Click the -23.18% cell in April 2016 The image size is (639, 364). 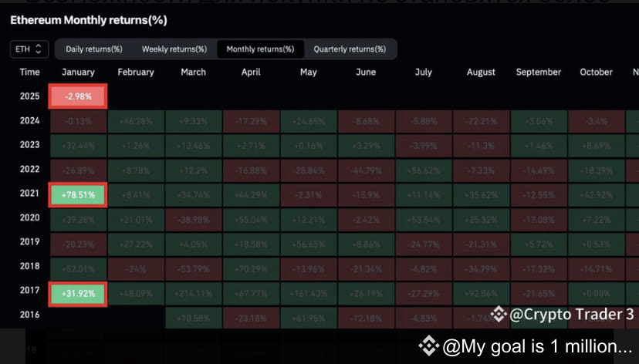(251, 318)
